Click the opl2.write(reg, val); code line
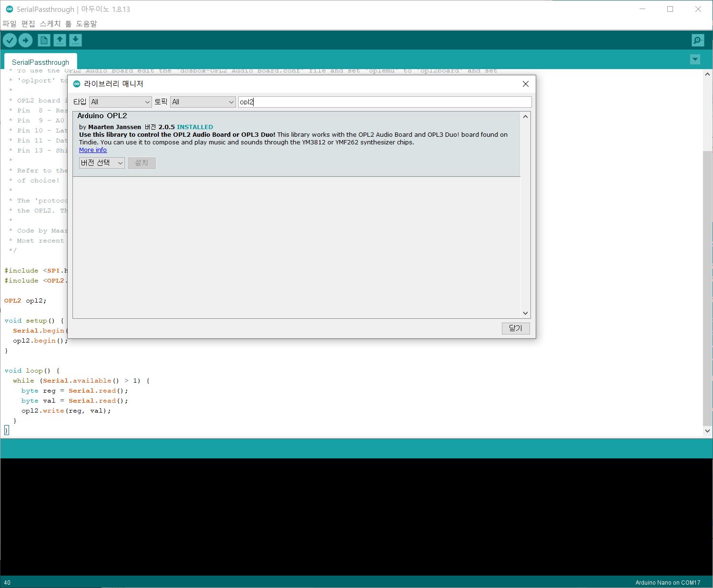 [x=66, y=411]
